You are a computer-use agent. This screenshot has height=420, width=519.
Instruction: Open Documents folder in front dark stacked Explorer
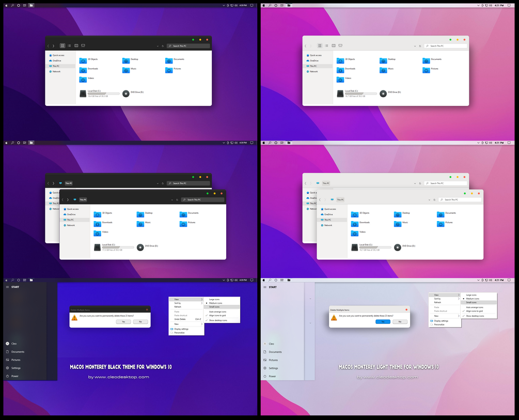click(x=189, y=214)
